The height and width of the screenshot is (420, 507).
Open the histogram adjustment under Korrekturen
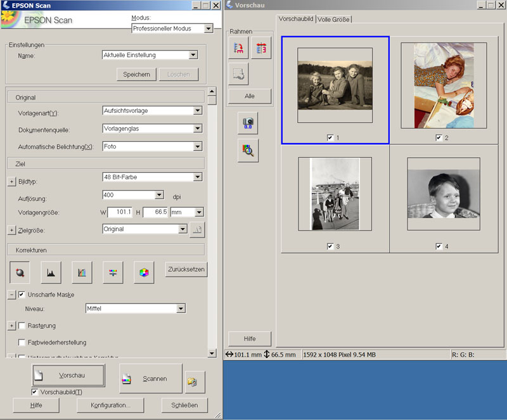[x=51, y=272]
